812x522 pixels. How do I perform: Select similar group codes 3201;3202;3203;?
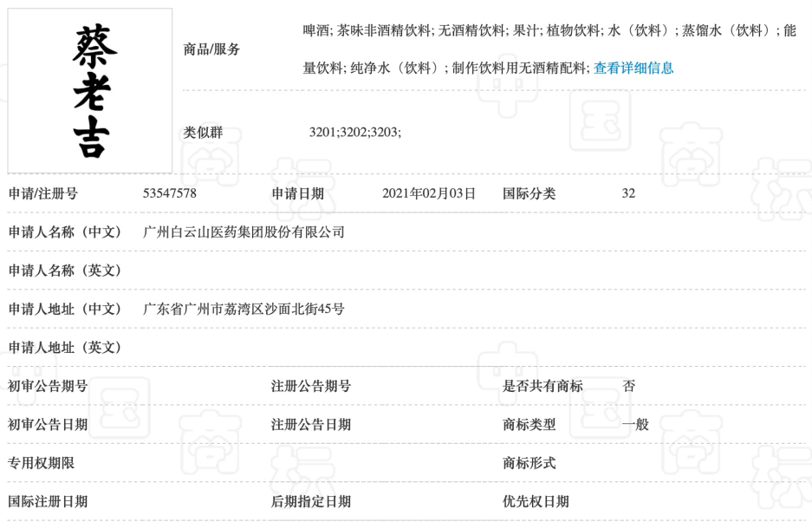(355, 132)
